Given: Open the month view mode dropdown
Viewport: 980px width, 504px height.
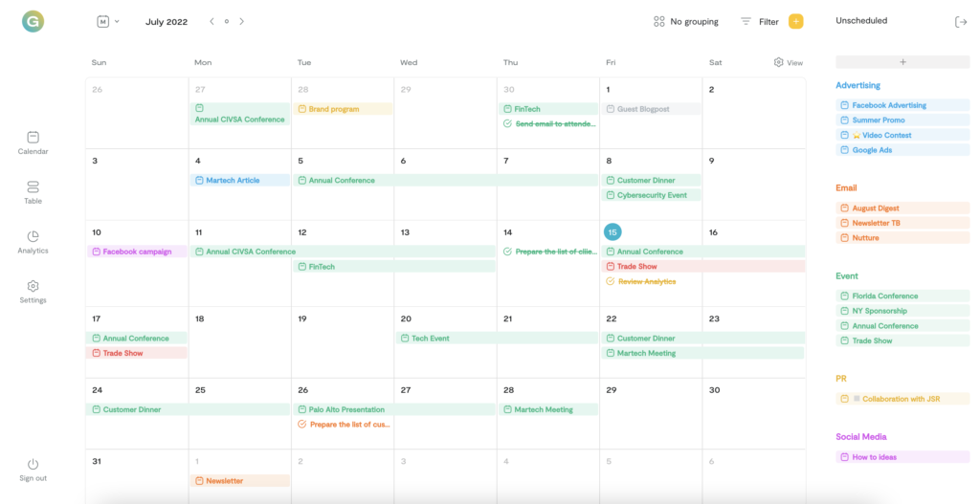Looking at the screenshot, I should [x=108, y=21].
